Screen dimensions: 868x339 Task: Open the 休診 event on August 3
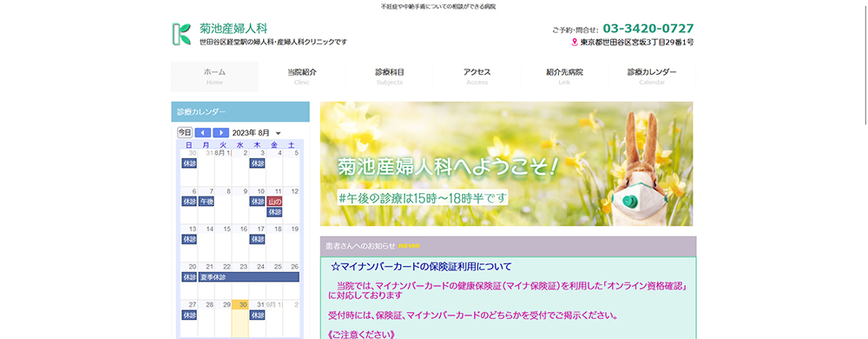click(x=258, y=163)
